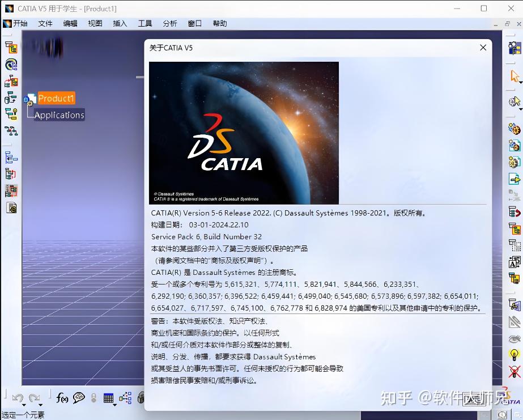Open the Catalog Browser grid icon
This screenshot has height=420, width=523.
click(108, 398)
